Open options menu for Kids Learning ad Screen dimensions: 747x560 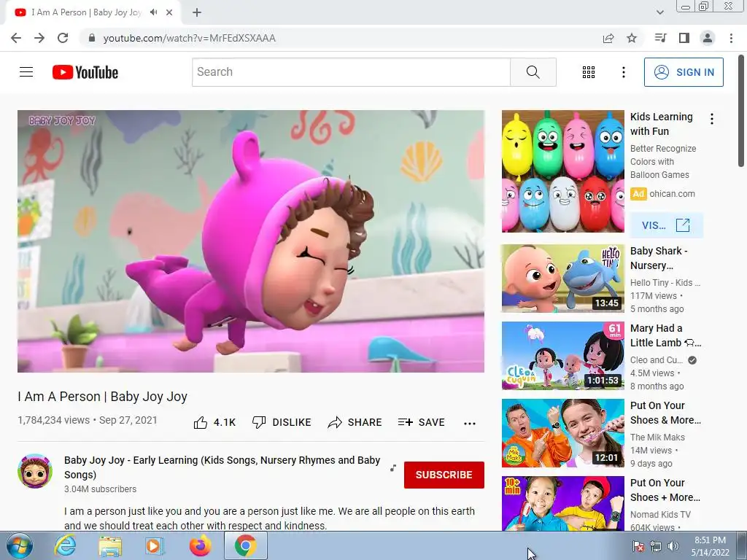tap(712, 119)
